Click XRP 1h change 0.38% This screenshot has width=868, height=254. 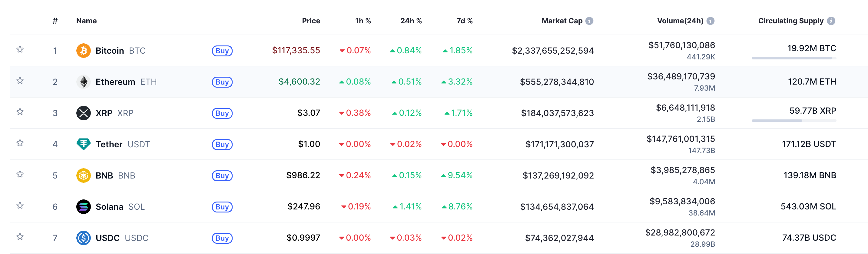[x=355, y=113]
